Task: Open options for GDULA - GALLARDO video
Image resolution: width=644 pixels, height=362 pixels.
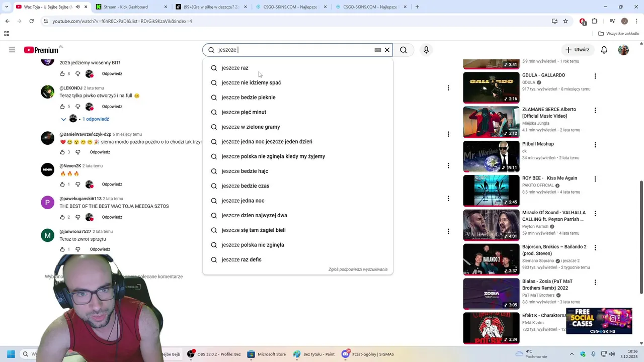Action: point(595,76)
